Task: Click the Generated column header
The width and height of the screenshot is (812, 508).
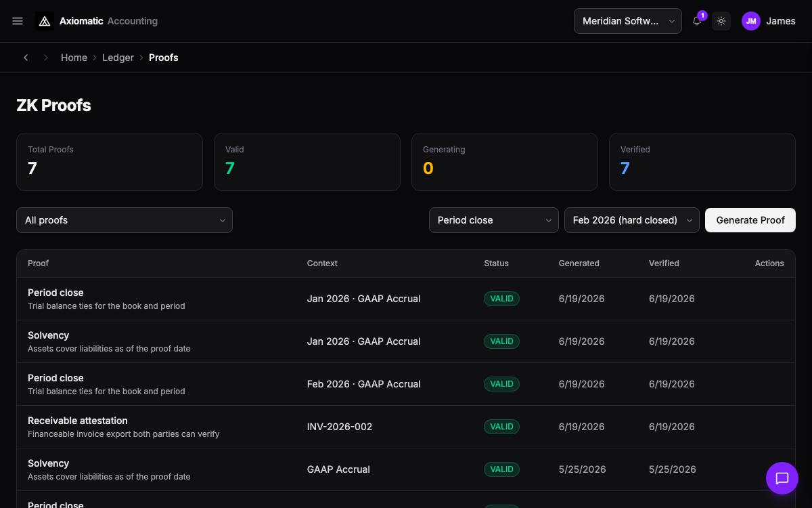Action: point(579,263)
